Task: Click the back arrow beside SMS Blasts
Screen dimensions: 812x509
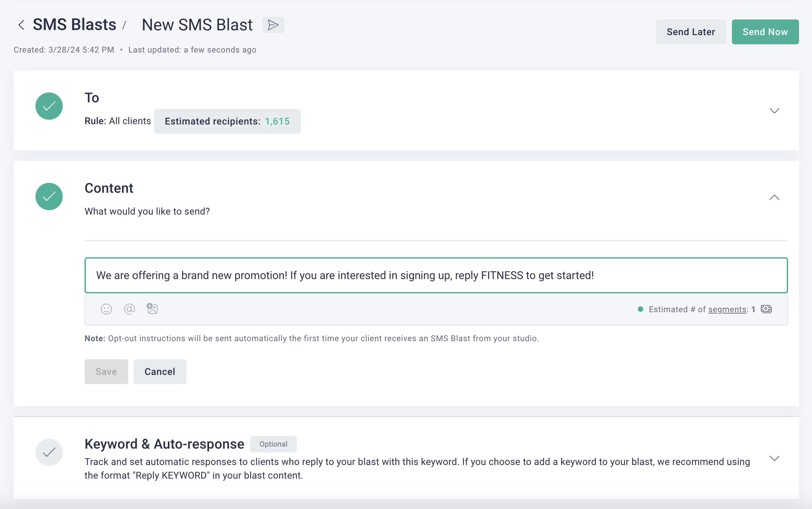Action: coord(21,25)
